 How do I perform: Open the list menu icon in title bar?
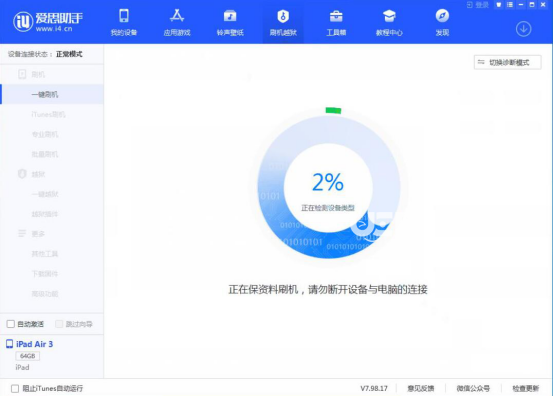509,5
